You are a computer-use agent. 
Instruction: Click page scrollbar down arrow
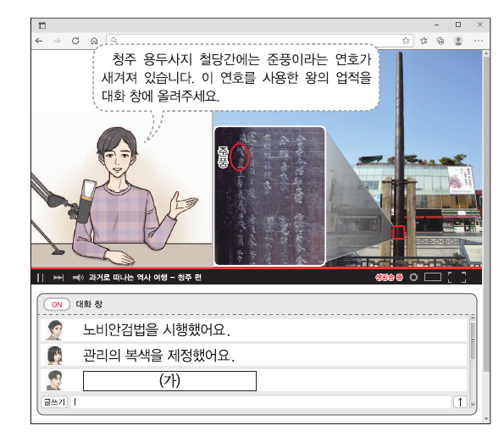(486, 418)
